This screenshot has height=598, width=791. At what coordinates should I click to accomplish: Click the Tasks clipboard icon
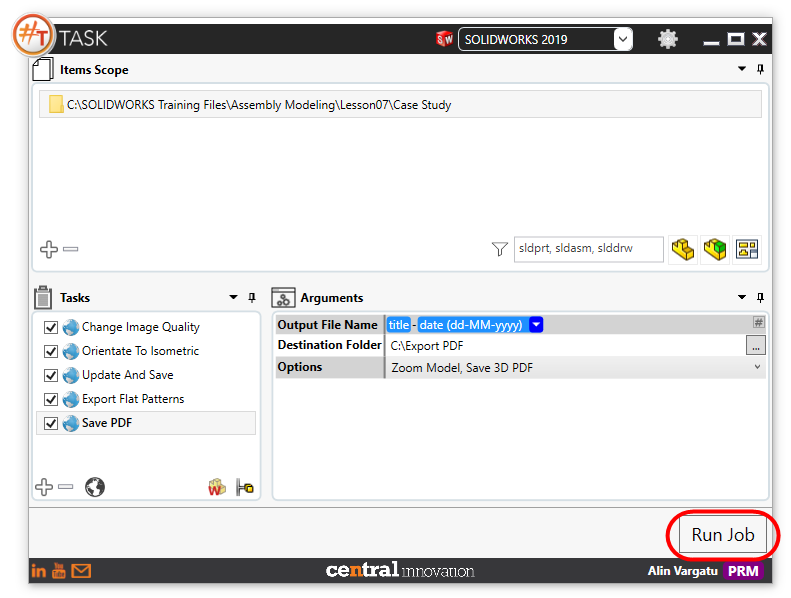point(43,297)
